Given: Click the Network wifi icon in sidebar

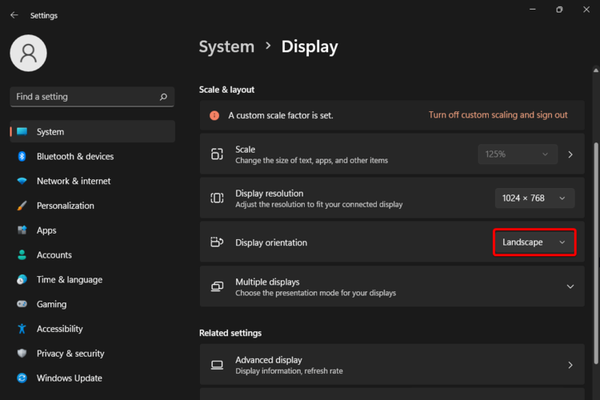Looking at the screenshot, I should [x=22, y=181].
